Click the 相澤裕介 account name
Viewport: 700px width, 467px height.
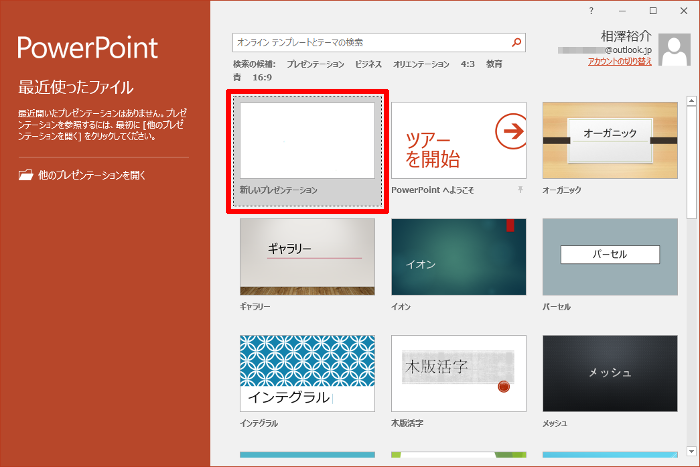point(625,37)
